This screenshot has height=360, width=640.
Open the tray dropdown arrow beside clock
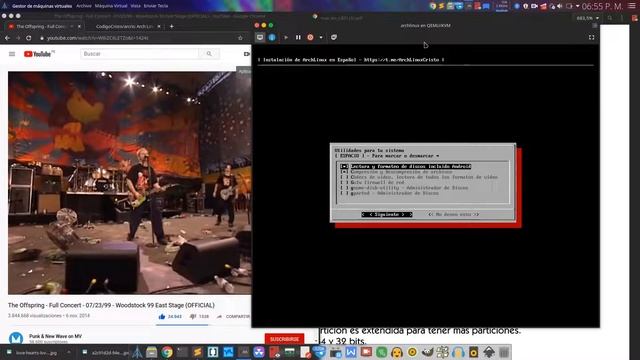pyautogui.click(x=577, y=6)
